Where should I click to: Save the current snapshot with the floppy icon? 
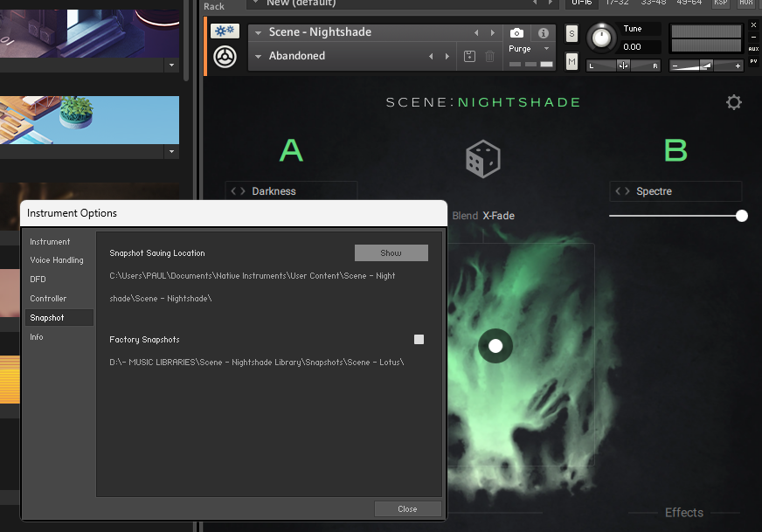point(469,57)
